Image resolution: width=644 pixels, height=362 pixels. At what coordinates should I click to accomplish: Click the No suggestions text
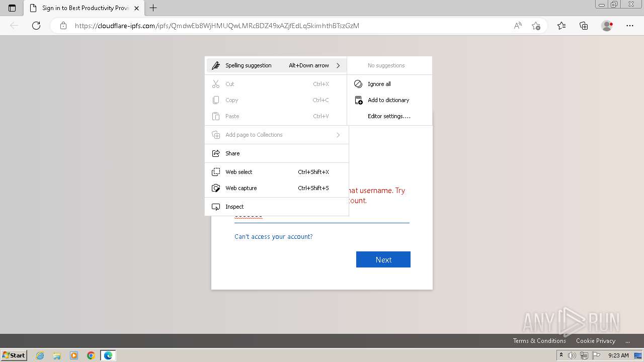pos(386,65)
